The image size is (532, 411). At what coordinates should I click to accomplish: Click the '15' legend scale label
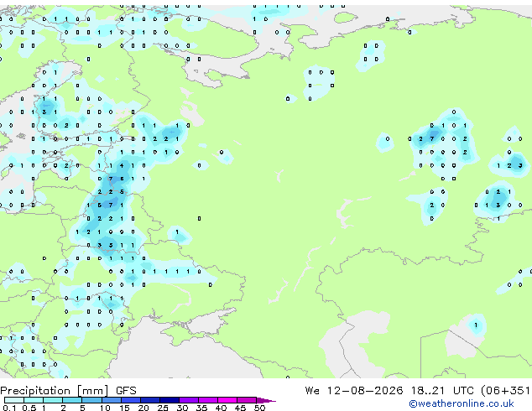click(124, 408)
